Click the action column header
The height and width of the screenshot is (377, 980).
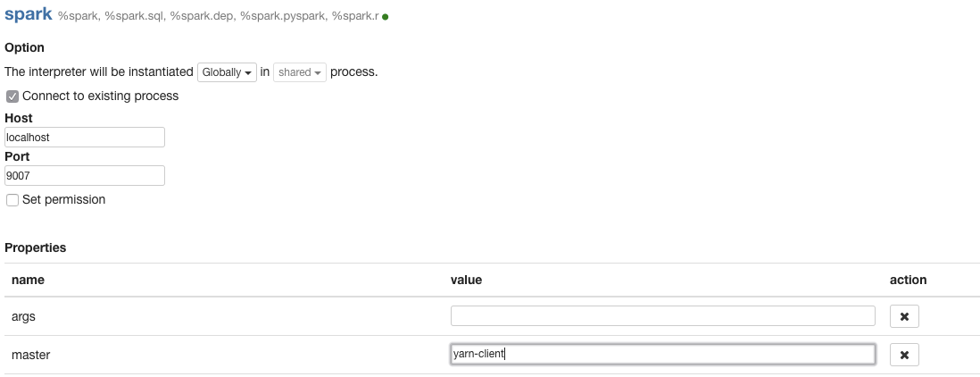click(908, 280)
